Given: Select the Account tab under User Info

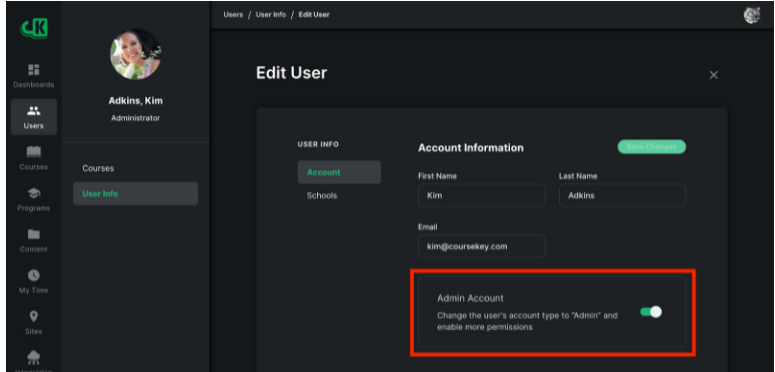Looking at the screenshot, I should (339, 172).
